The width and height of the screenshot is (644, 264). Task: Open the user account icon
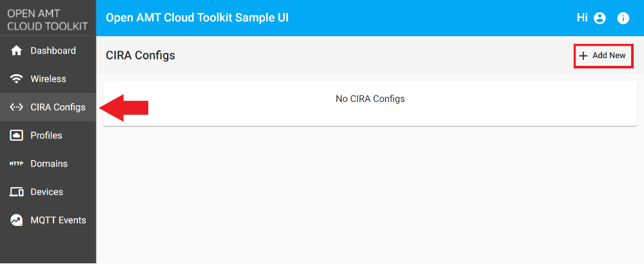pyautogui.click(x=600, y=18)
